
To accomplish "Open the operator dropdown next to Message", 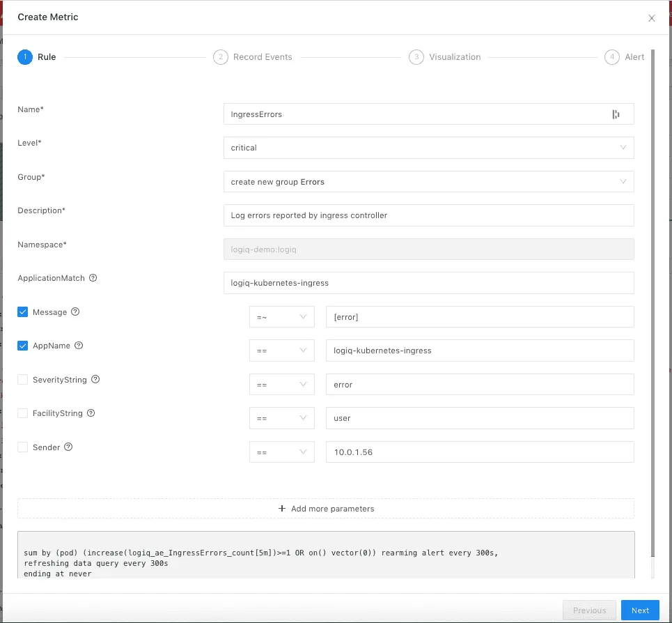I will 281,316.
